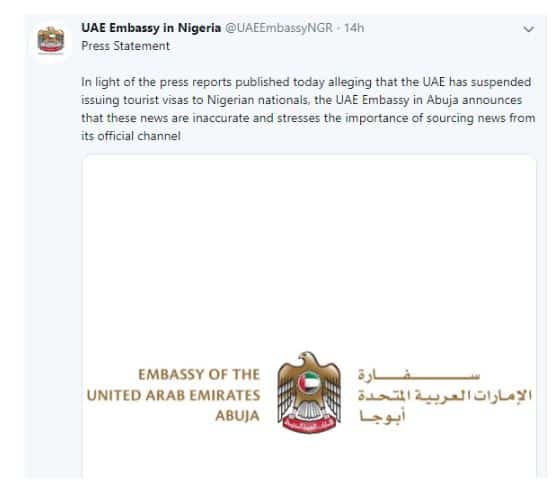Select the tweet body paragraph text
The width and height of the screenshot is (559, 482).
[x=308, y=109]
